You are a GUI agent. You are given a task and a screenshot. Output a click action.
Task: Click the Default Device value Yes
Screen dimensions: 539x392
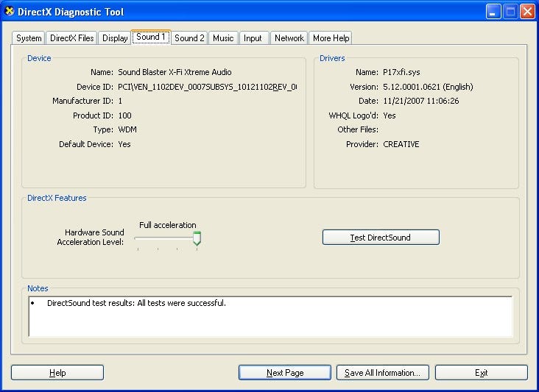(x=124, y=144)
